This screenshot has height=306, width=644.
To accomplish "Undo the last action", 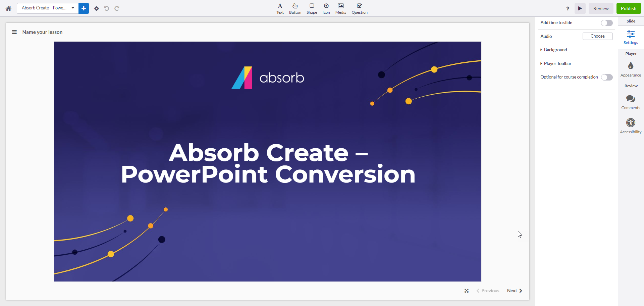I will tap(107, 8).
